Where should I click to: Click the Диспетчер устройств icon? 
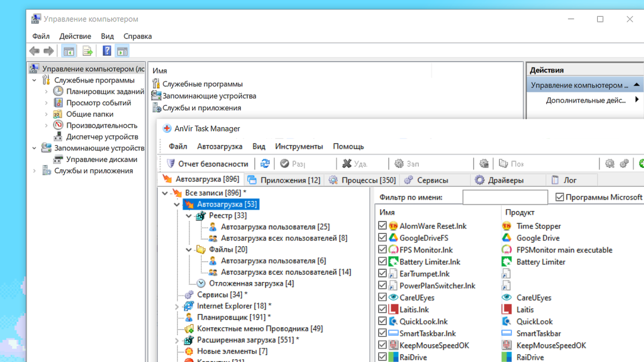(58, 137)
